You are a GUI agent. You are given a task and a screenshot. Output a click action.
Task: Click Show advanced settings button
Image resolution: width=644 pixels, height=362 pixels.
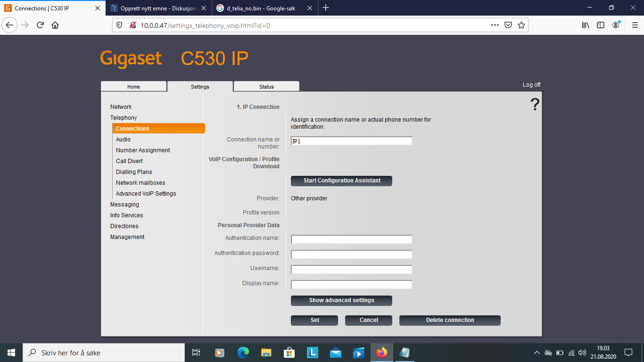click(x=341, y=300)
